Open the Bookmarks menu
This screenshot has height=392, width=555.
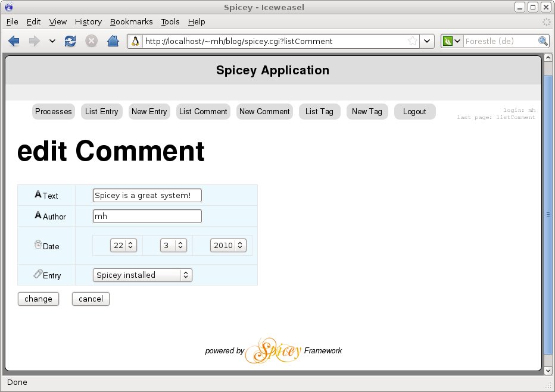(x=132, y=22)
